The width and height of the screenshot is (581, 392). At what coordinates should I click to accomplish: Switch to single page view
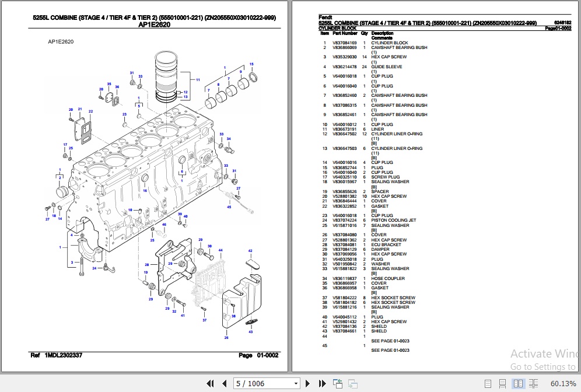point(488,383)
